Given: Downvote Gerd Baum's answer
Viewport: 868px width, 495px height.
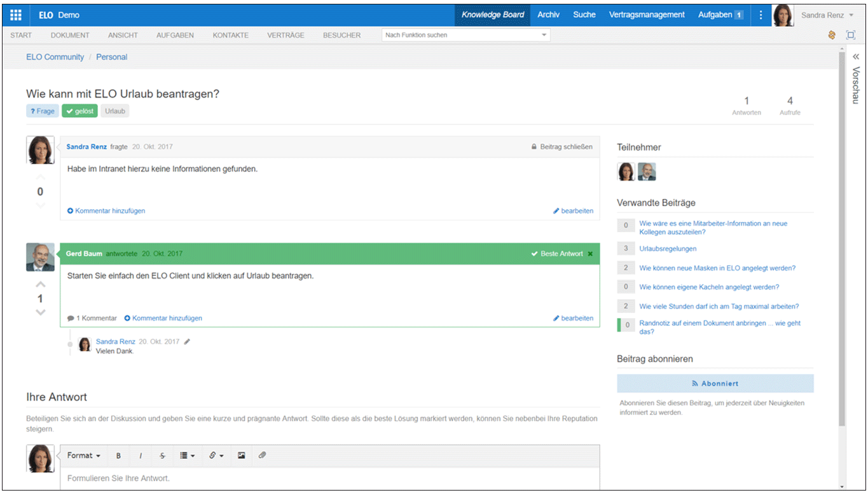Looking at the screenshot, I should [40, 312].
